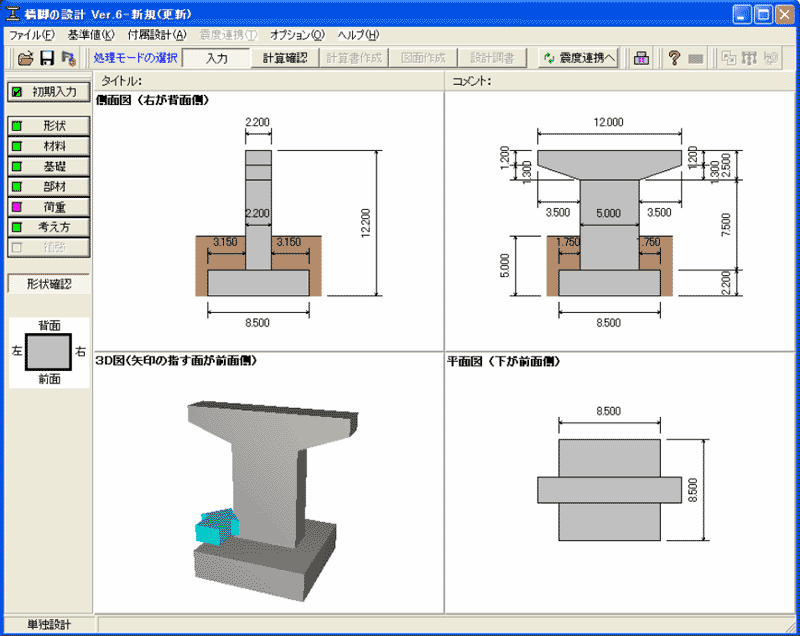Open the 付属設計(A) menu

point(157,35)
